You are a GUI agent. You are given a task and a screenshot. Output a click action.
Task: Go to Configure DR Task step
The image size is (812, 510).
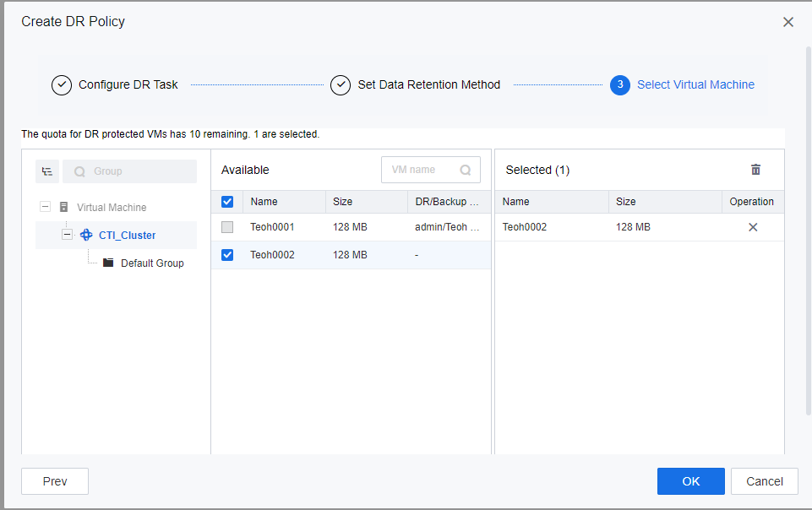(x=128, y=85)
